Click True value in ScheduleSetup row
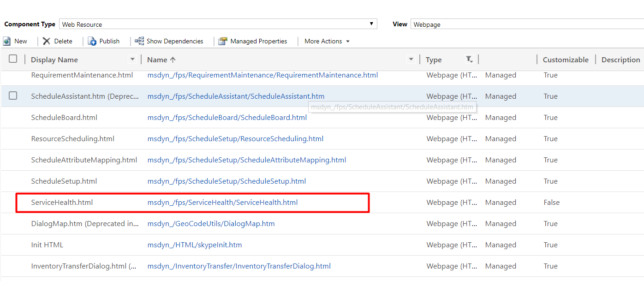 point(550,181)
